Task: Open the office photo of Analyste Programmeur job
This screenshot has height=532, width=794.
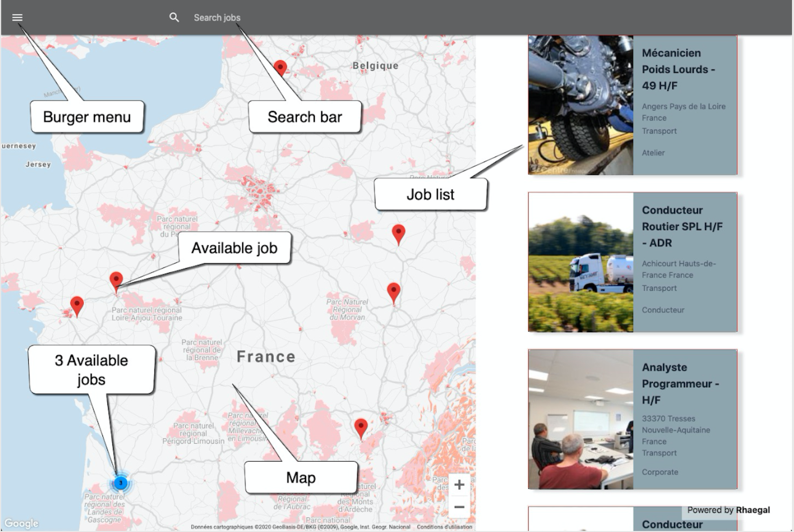Action: click(x=581, y=419)
